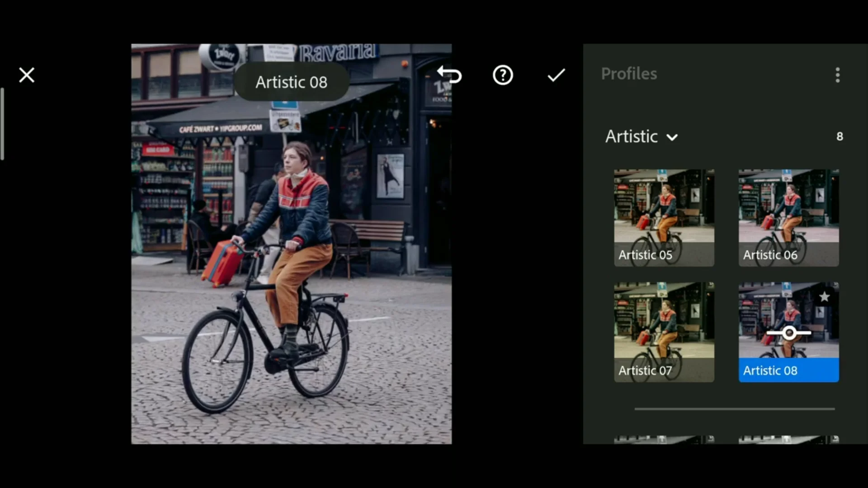Click the profile count number 8
Image resolution: width=868 pixels, height=488 pixels.
coord(840,136)
